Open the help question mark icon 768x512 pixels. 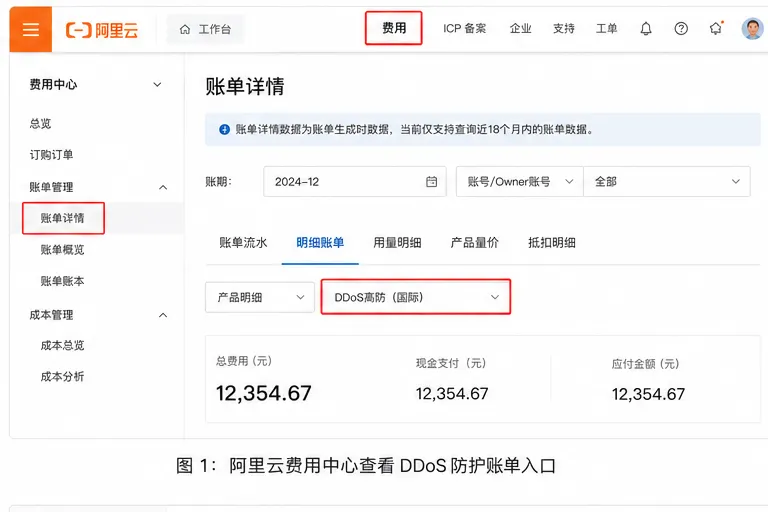pos(681,29)
